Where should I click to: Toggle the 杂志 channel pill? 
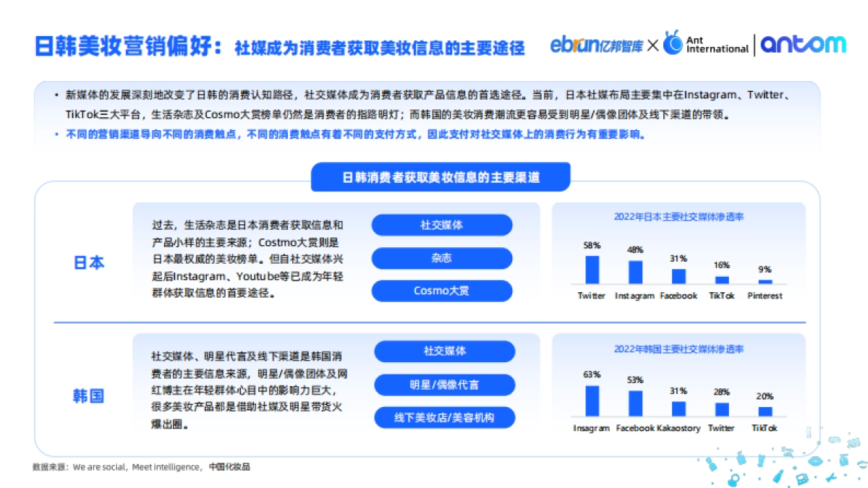click(x=441, y=258)
